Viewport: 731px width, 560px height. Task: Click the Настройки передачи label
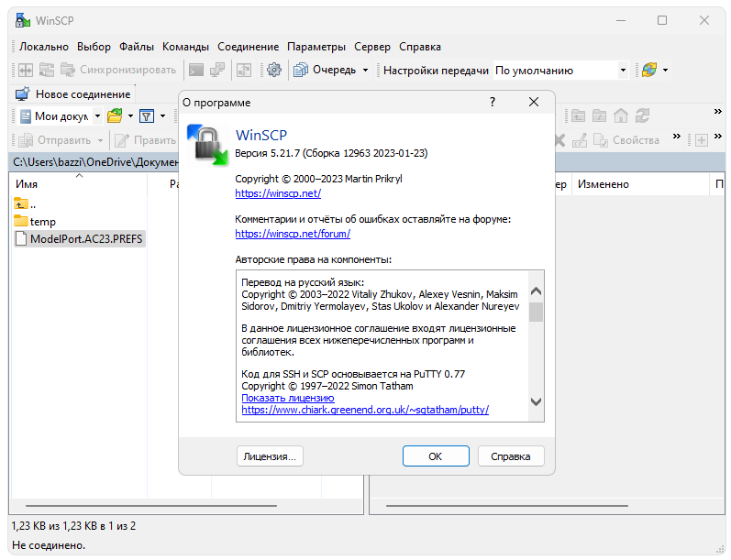coord(436,71)
